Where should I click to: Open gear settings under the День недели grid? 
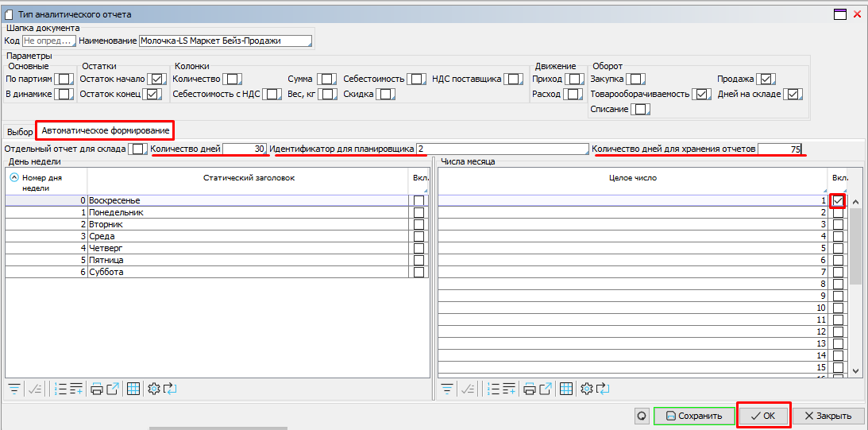tap(154, 389)
